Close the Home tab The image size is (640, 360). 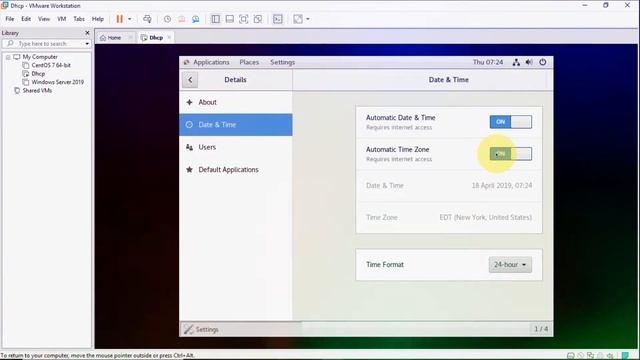[130, 38]
